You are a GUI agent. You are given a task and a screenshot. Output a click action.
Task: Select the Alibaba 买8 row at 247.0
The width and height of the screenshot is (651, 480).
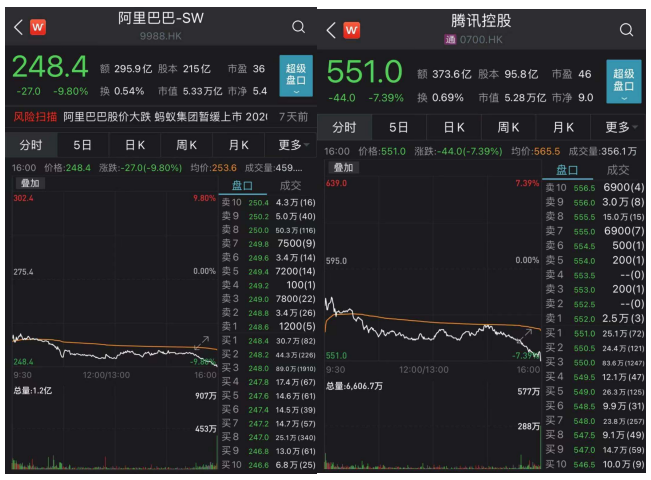point(268,437)
